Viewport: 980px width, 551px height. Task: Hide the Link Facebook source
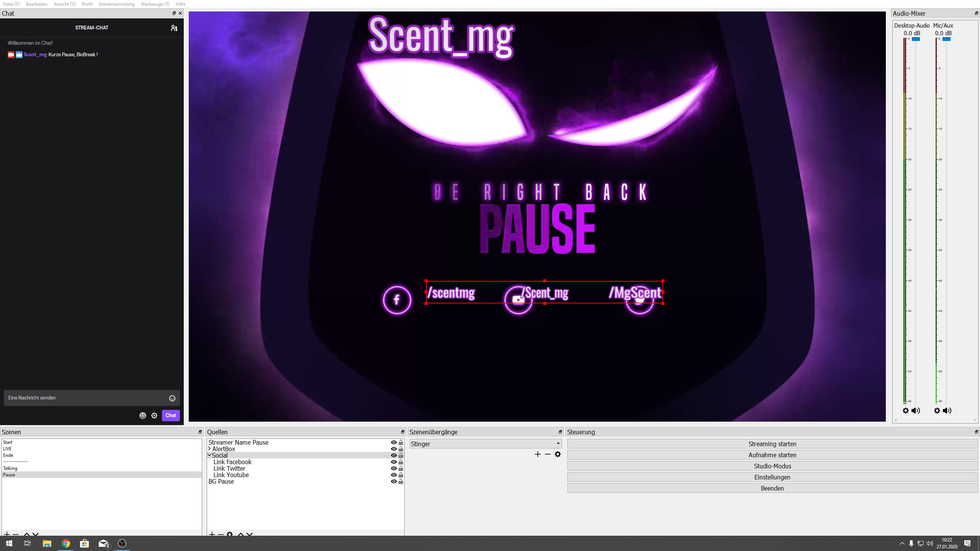pyautogui.click(x=394, y=462)
